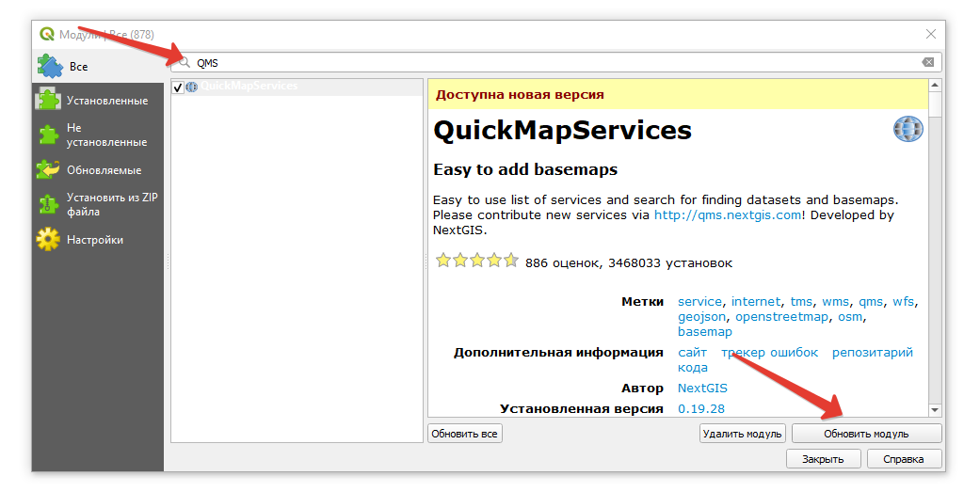Click the QGIS logo in title bar
This screenshot has width=980, height=492.
pyautogui.click(x=47, y=35)
